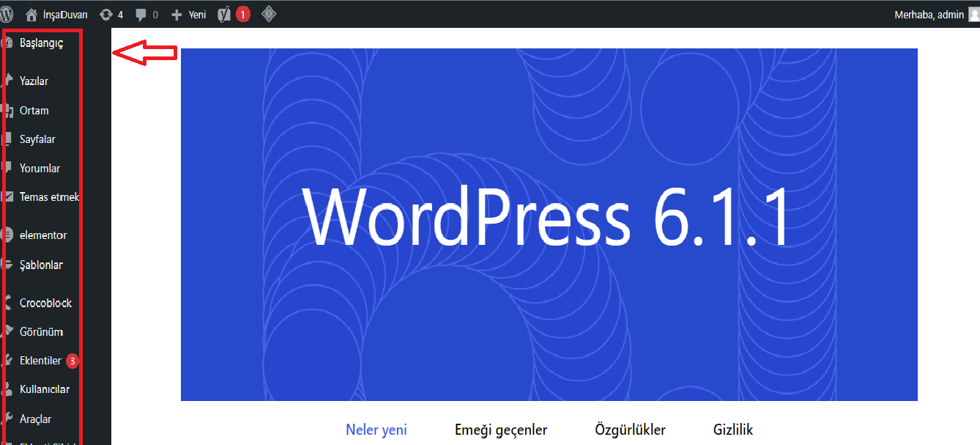980x445 pixels.
Task: Click the Araçlar wrench icon
Action: point(8,419)
